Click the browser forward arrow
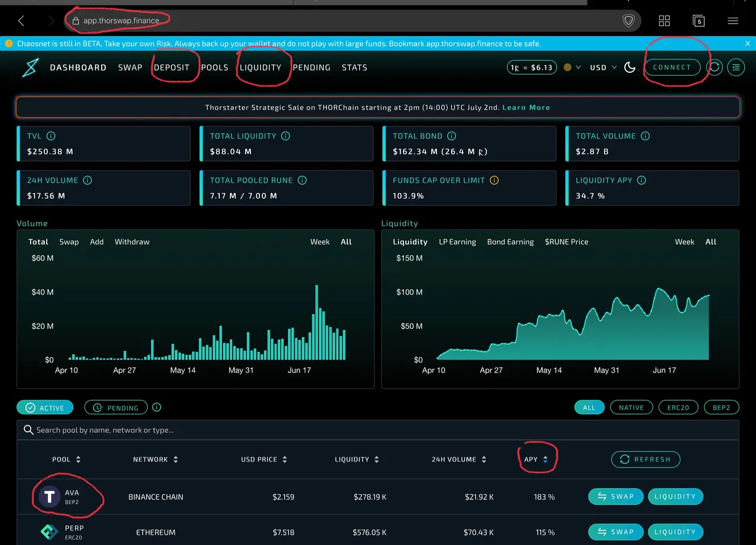Screen dimensions: 756x545 [x=51, y=21]
